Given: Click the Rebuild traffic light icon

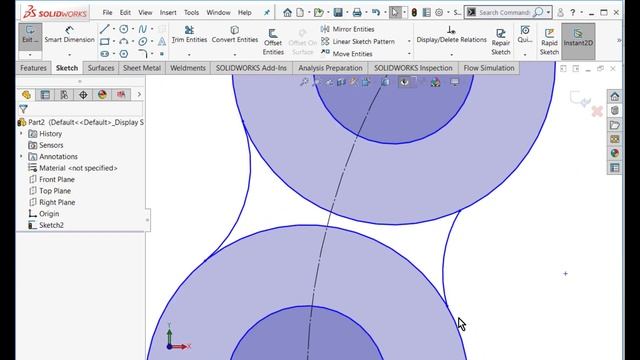Looking at the screenshot, I should click(414, 13).
